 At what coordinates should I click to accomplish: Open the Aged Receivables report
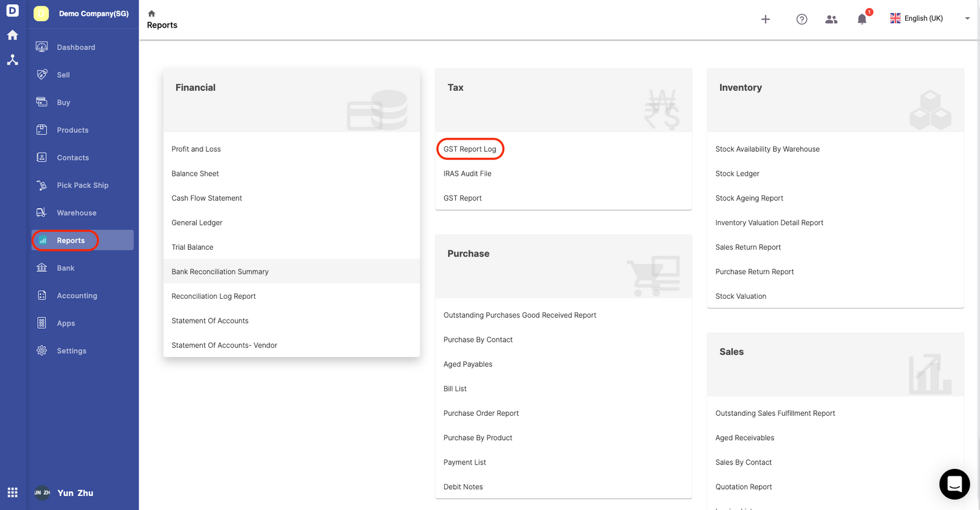[x=744, y=438]
